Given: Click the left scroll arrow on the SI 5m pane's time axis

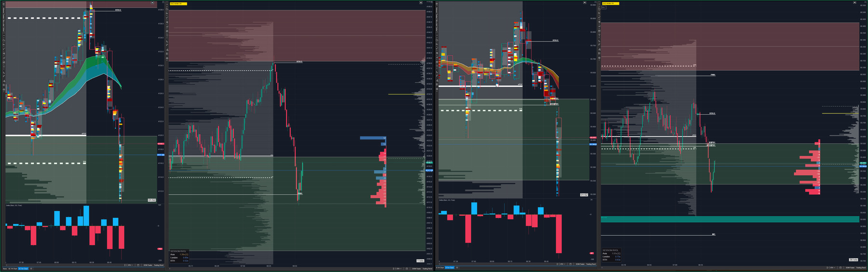Looking at the screenshot, I should (x=439, y=264).
